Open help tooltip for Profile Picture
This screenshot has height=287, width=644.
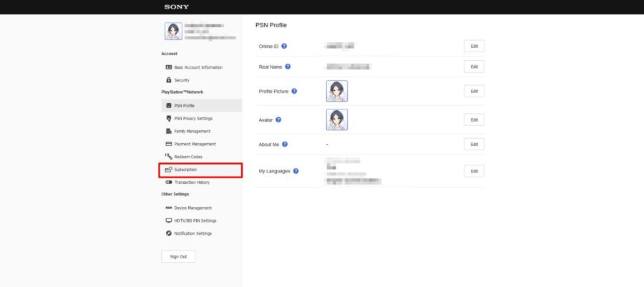coord(294,91)
